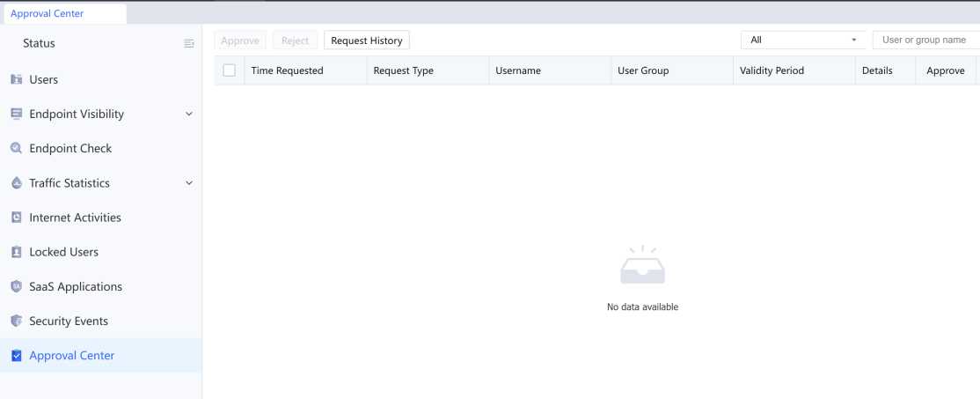Open the All filter dropdown
Screen dimensions: 980x399
tap(803, 40)
